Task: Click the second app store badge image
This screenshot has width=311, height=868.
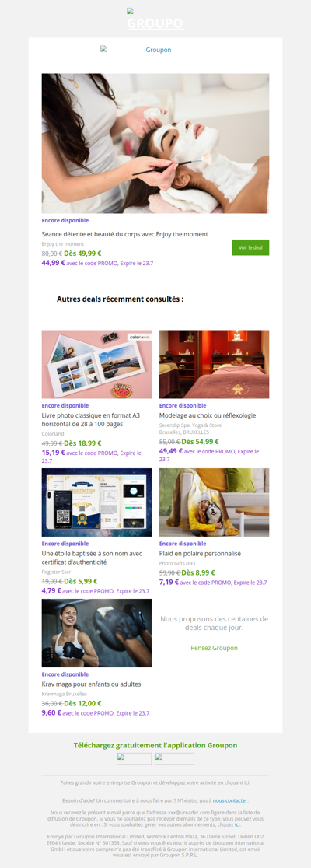Action: 174,758
